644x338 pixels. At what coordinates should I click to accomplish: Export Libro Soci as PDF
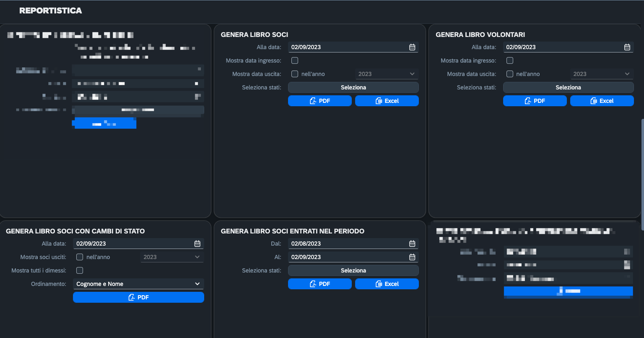click(x=320, y=101)
